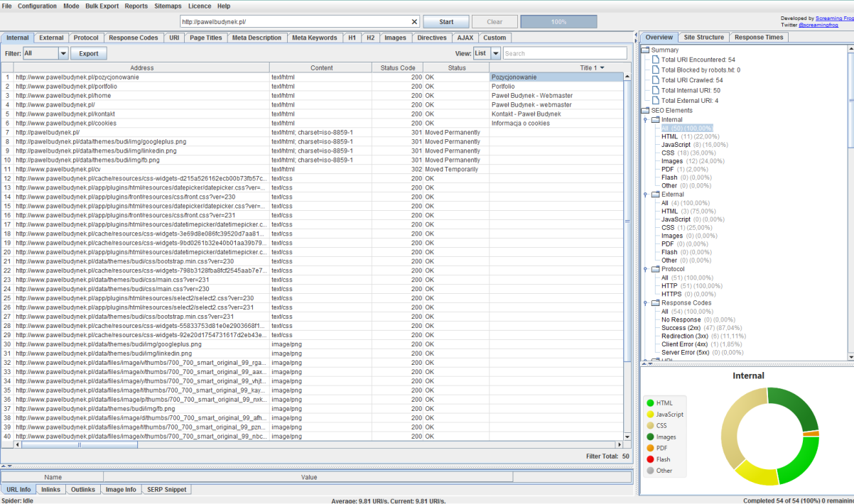Switch to the Inlinks bottom tab
The width and height of the screenshot is (854, 504).
[x=50, y=490]
